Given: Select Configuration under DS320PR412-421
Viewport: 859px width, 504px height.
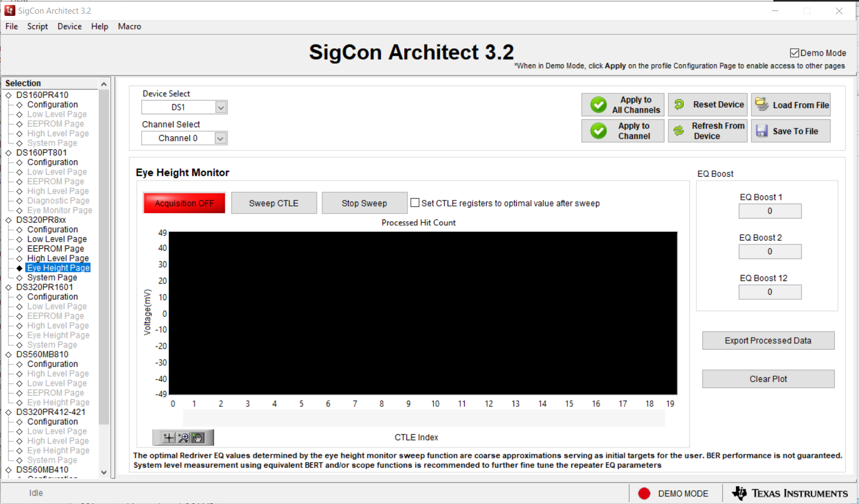Looking at the screenshot, I should [x=53, y=422].
